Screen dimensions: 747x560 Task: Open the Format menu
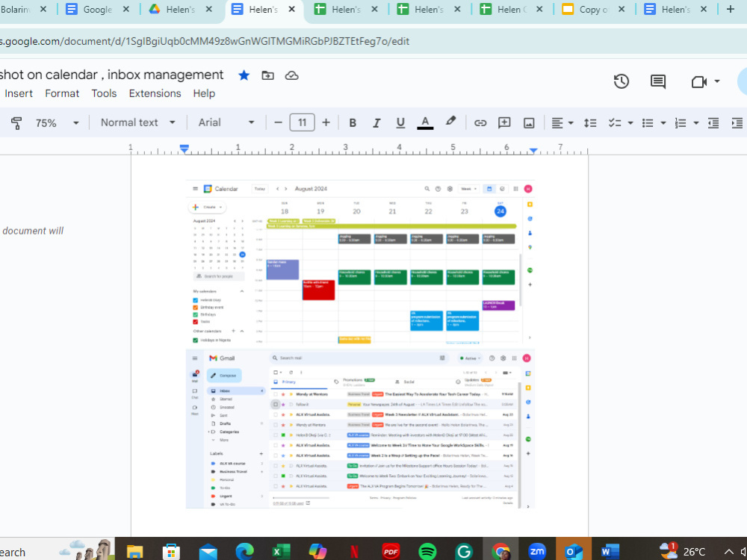[62, 93]
